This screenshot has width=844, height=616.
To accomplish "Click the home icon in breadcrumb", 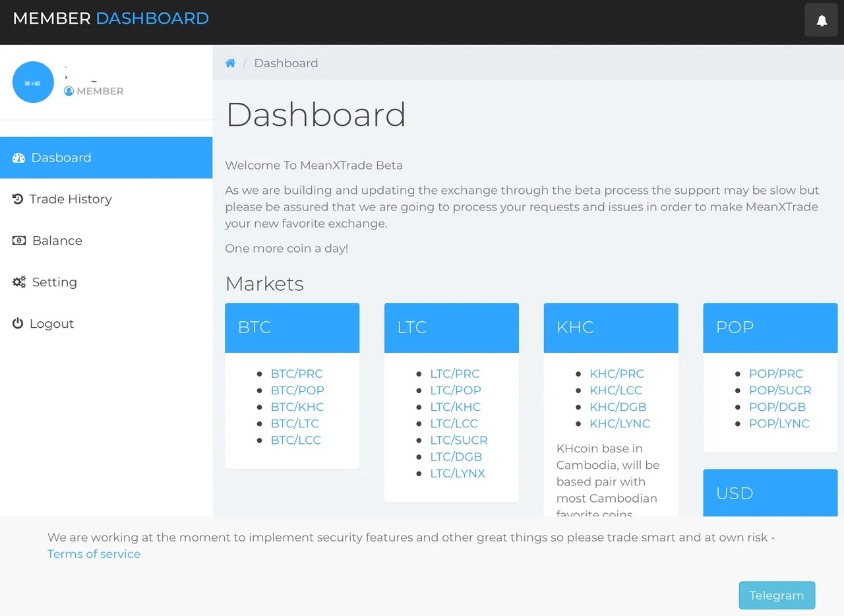I will click(230, 63).
